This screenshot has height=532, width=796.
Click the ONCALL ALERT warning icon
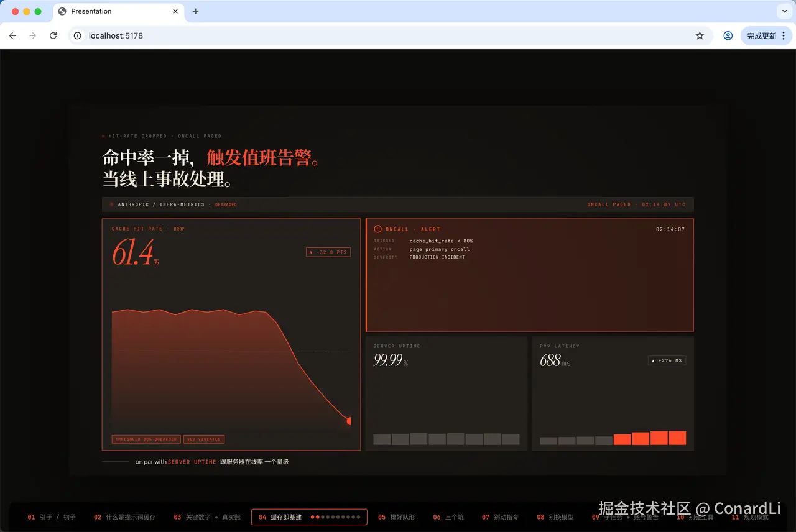(x=378, y=229)
